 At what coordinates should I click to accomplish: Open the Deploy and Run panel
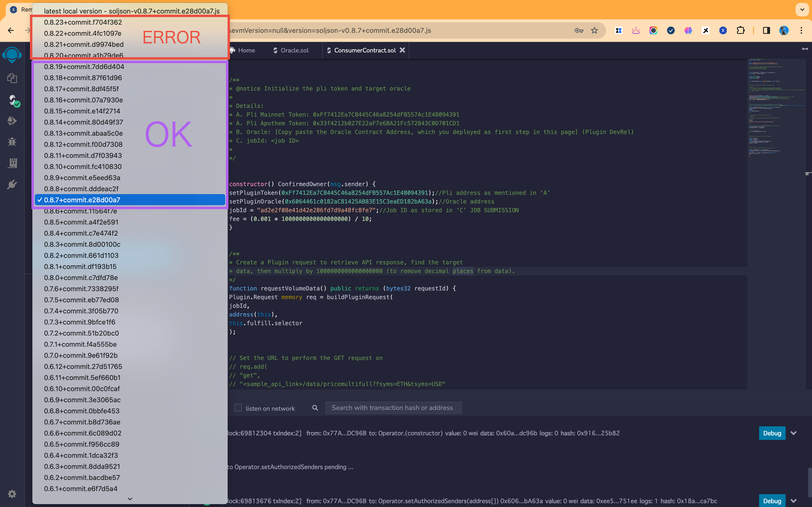[12, 120]
